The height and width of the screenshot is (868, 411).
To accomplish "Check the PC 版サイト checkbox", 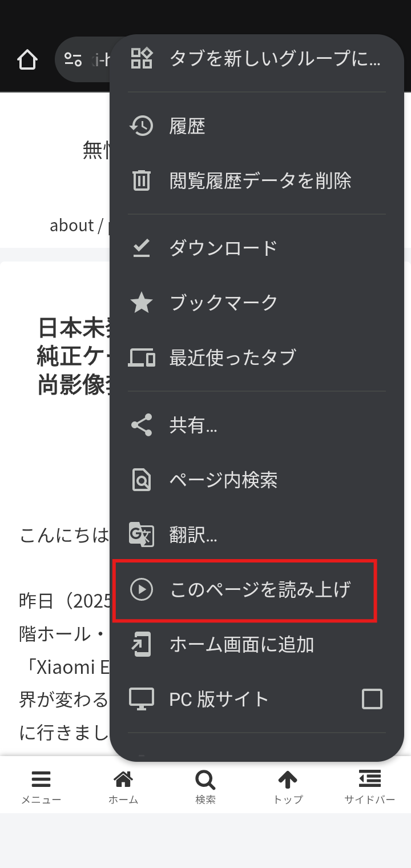I will point(372,699).
